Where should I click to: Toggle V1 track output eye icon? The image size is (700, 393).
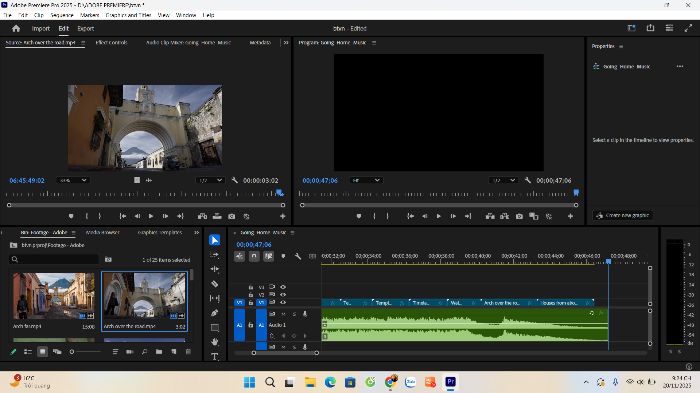[x=283, y=302]
